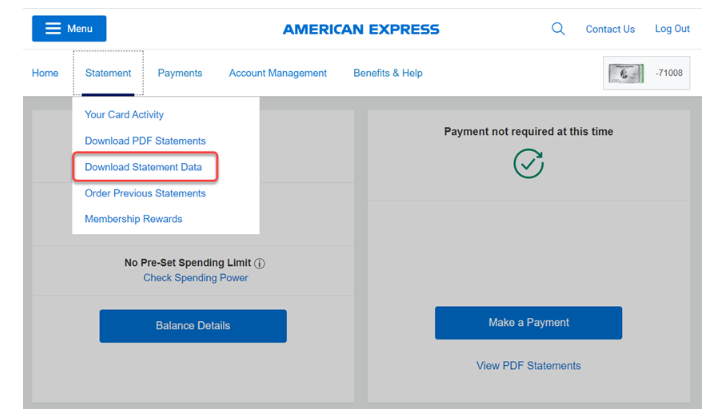Click Order Previous Statements menu entry
Image resolution: width=720 pixels, height=418 pixels.
click(x=145, y=193)
